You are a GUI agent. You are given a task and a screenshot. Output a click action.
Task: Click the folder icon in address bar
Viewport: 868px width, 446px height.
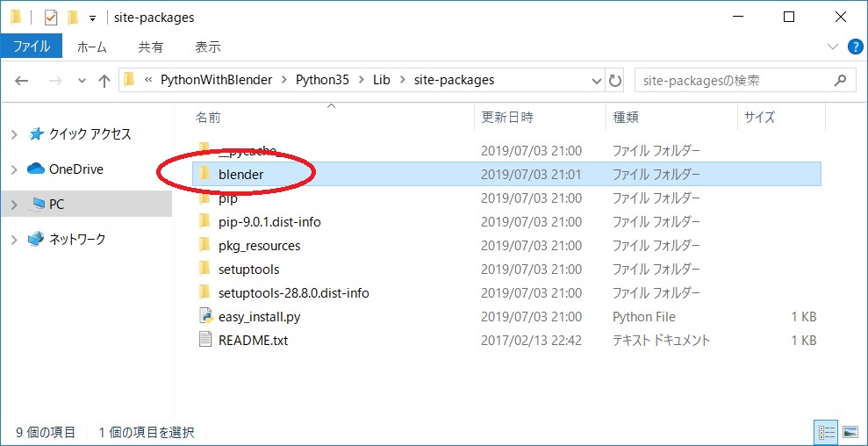130,81
